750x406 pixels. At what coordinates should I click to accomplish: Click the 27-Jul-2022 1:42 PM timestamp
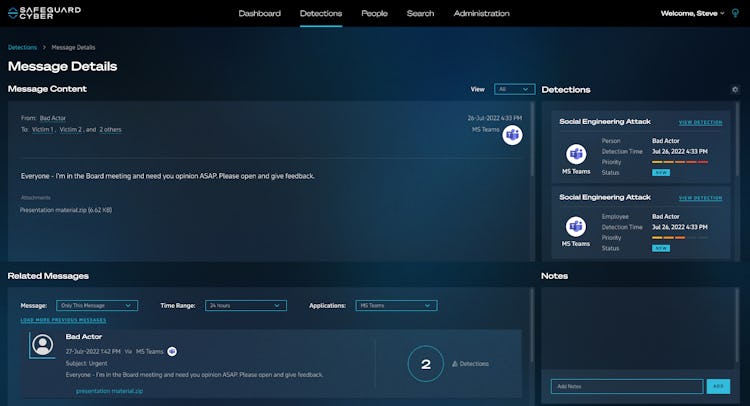[x=93, y=351]
